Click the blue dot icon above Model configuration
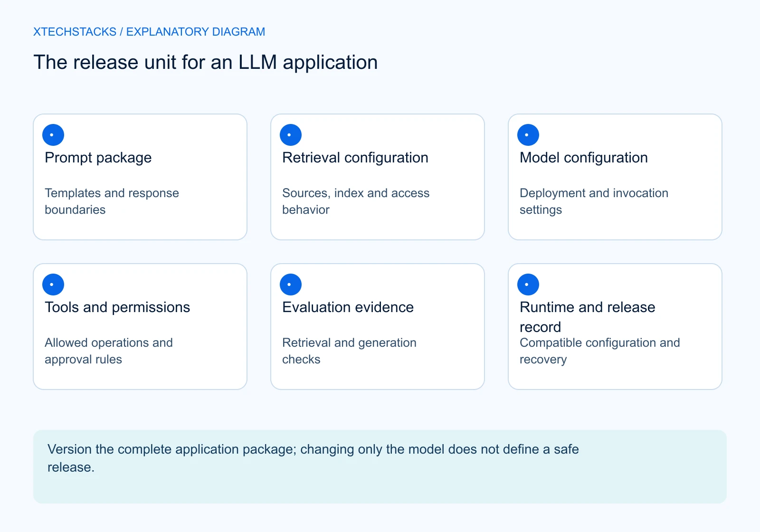This screenshot has width=760, height=532. pyautogui.click(x=528, y=135)
